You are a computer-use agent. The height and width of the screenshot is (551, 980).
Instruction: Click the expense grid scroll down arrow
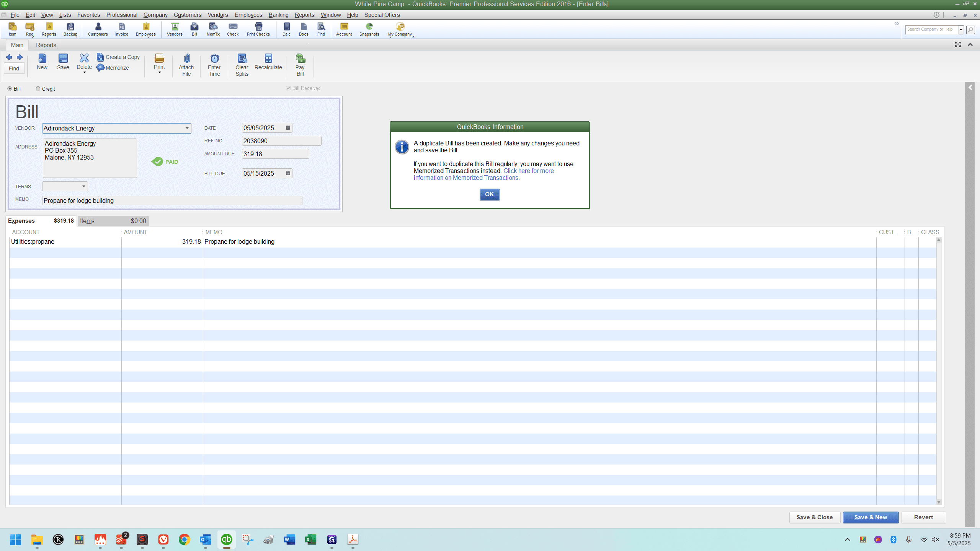[x=939, y=502]
